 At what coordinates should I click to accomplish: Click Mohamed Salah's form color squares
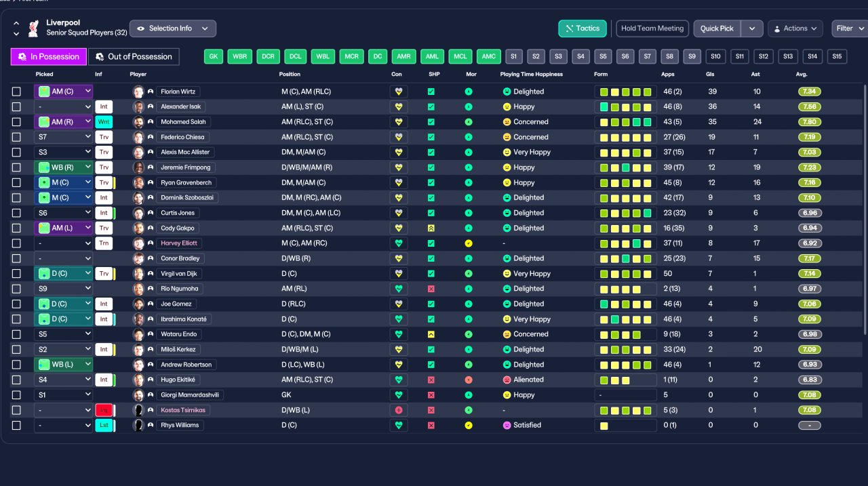coord(625,122)
